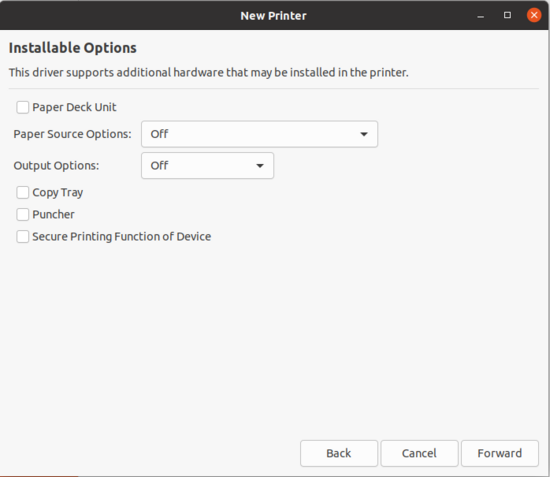Check the Puncher option box

click(x=22, y=214)
